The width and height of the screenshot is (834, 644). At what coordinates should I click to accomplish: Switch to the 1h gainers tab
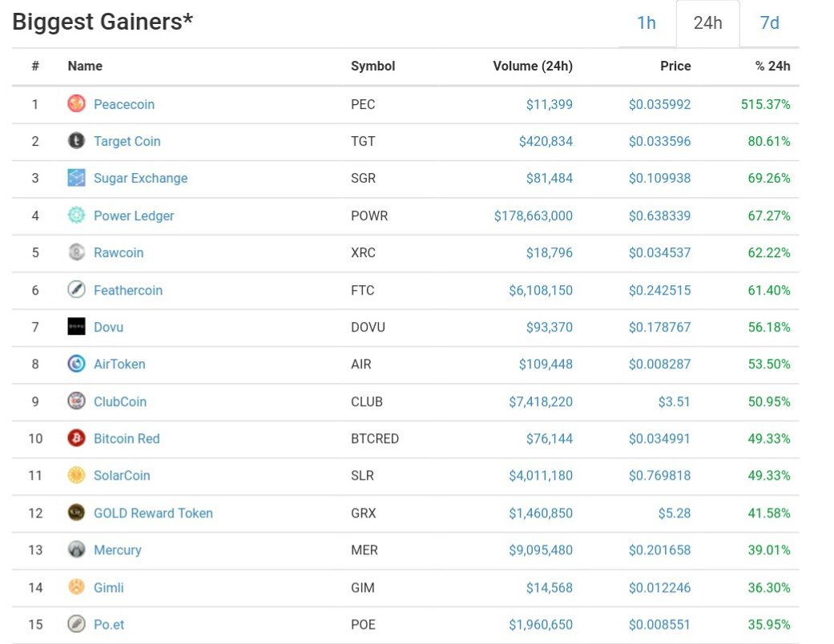(x=647, y=23)
